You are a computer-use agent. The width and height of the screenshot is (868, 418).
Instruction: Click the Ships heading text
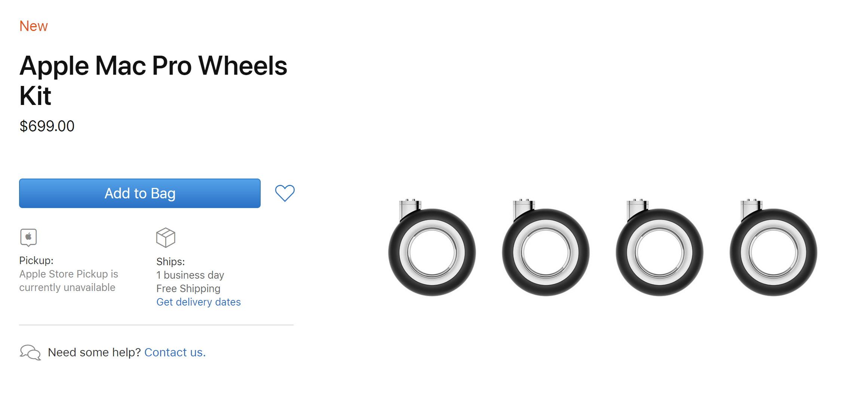tap(171, 261)
